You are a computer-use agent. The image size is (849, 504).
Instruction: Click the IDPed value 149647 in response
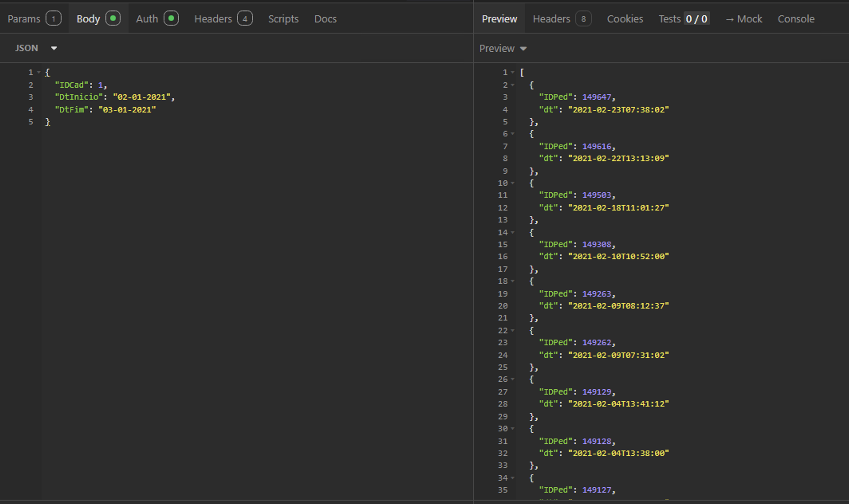click(596, 97)
